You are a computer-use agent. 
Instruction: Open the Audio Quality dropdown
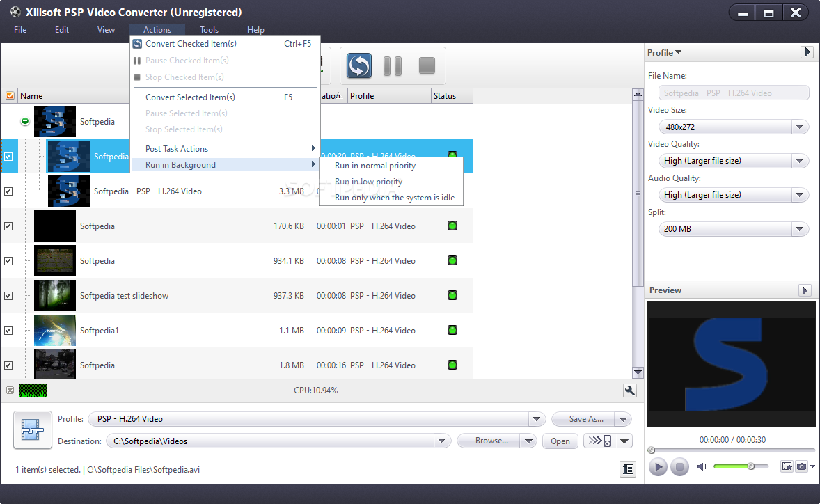[799, 194]
